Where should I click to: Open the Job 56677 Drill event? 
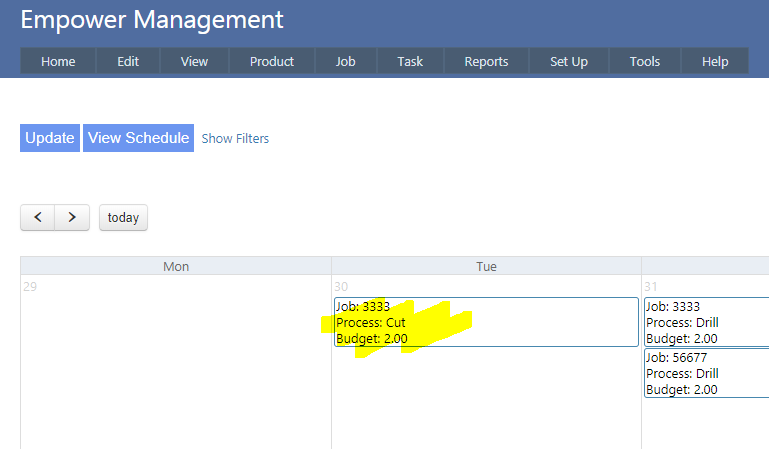coord(706,373)
